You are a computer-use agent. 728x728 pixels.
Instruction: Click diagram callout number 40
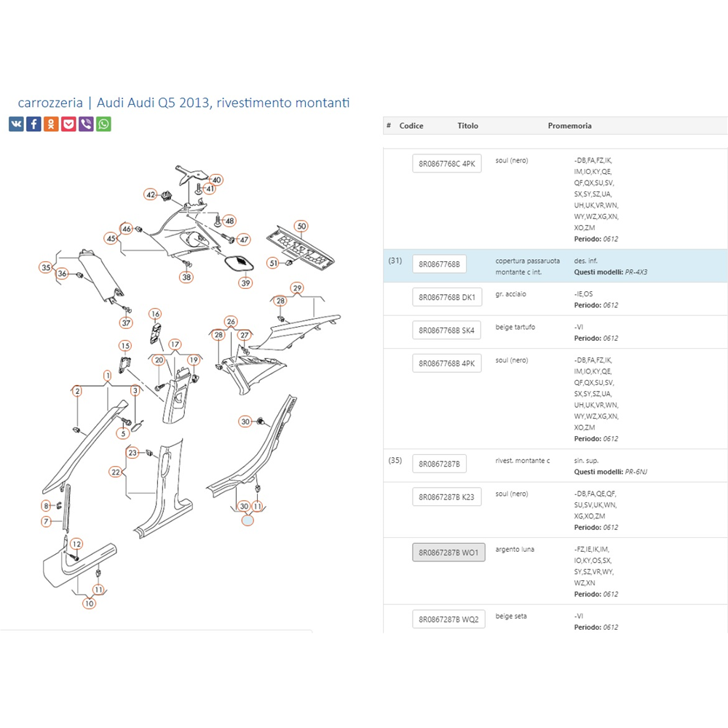[x=216, y=180]
